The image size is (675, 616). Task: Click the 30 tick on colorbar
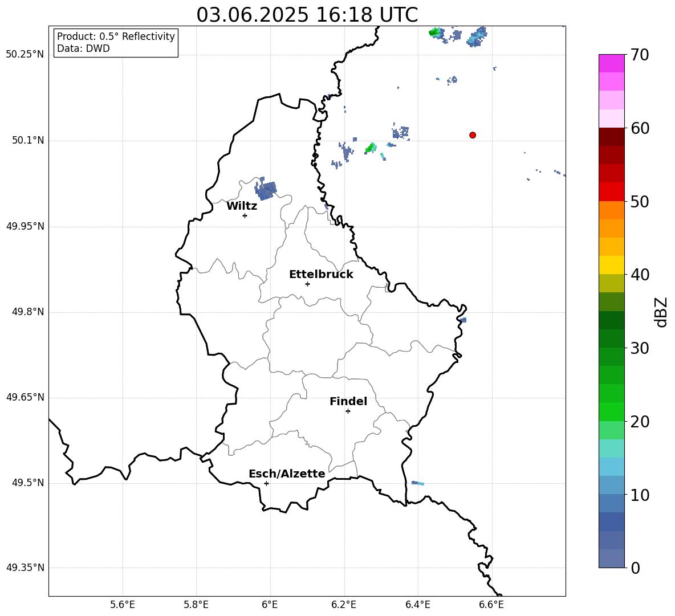640,348
